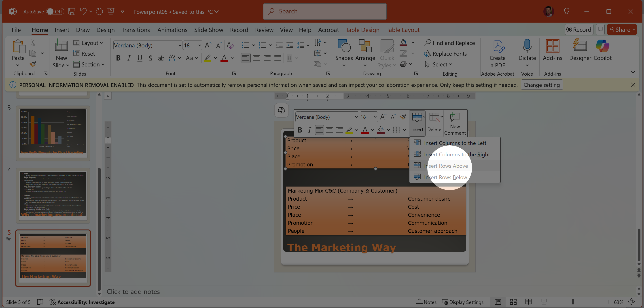Select slide 3 thumbnail with bar chart
644x308 pixels.
tap(53, 132)
